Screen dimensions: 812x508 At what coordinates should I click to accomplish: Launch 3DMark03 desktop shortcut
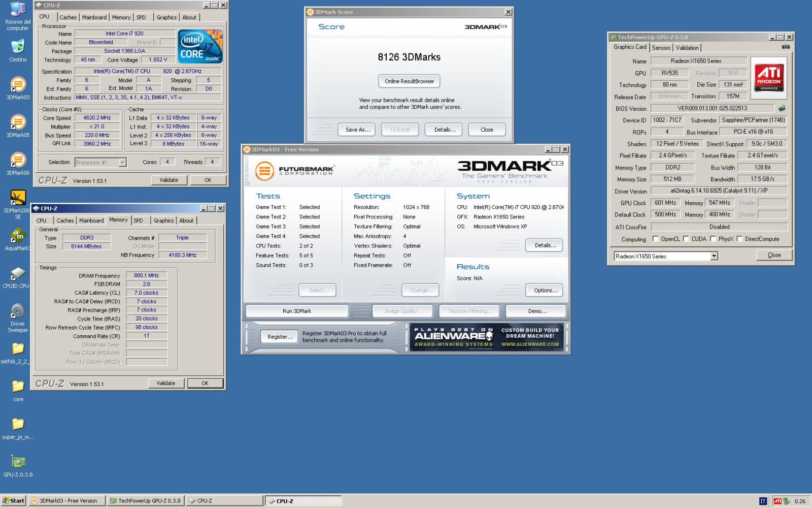coord(18,88)
